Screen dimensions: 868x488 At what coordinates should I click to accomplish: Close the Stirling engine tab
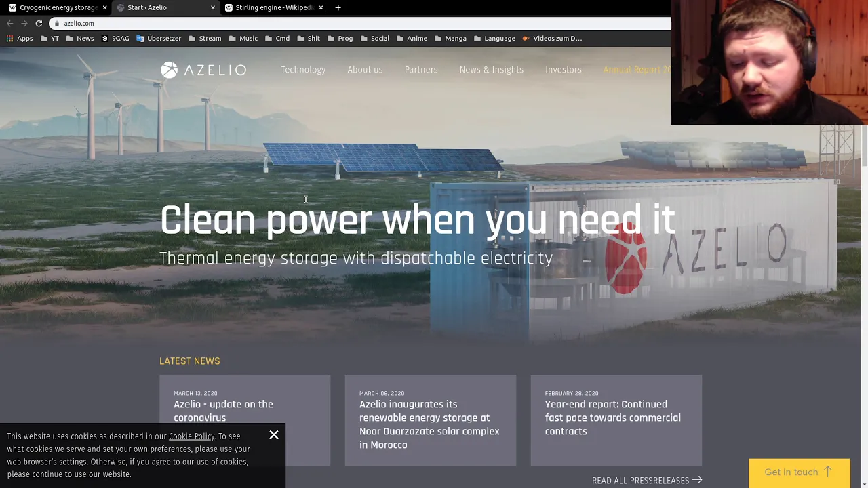pos(321,7)
